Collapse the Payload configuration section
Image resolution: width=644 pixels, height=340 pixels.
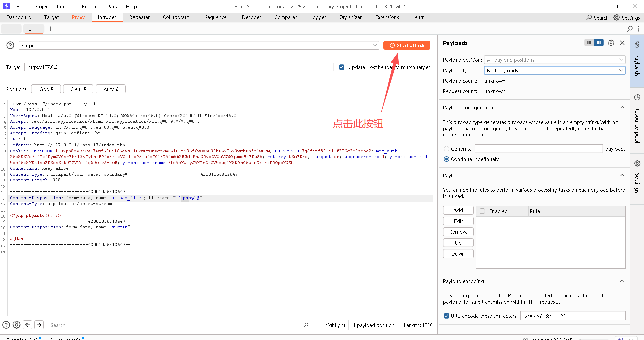622,107
